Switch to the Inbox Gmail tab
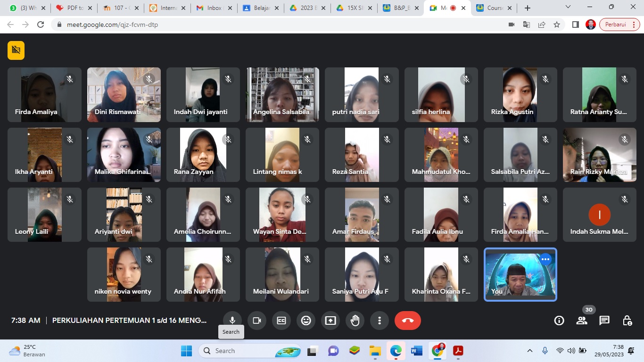644x362 pixels. coord(210,8)
